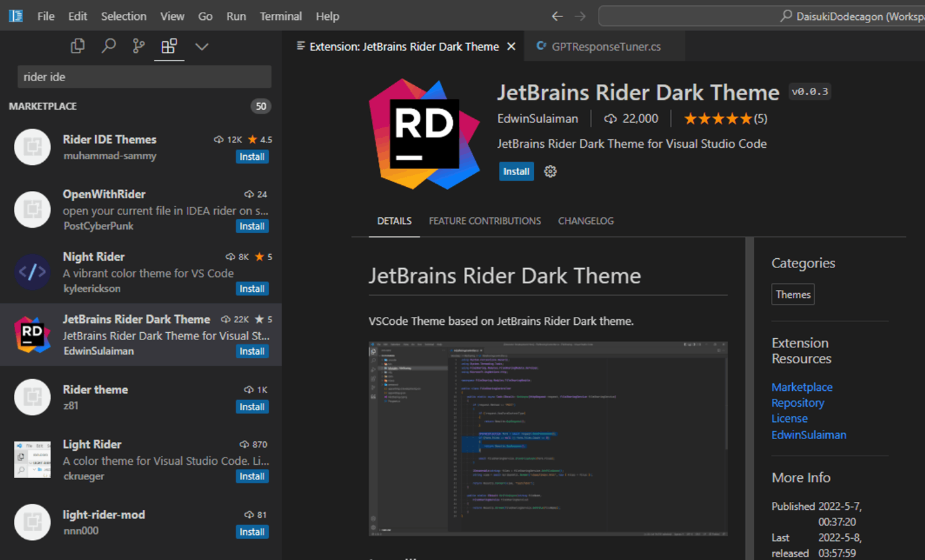Open the five-star rating reviews

[x=725, y=119]
